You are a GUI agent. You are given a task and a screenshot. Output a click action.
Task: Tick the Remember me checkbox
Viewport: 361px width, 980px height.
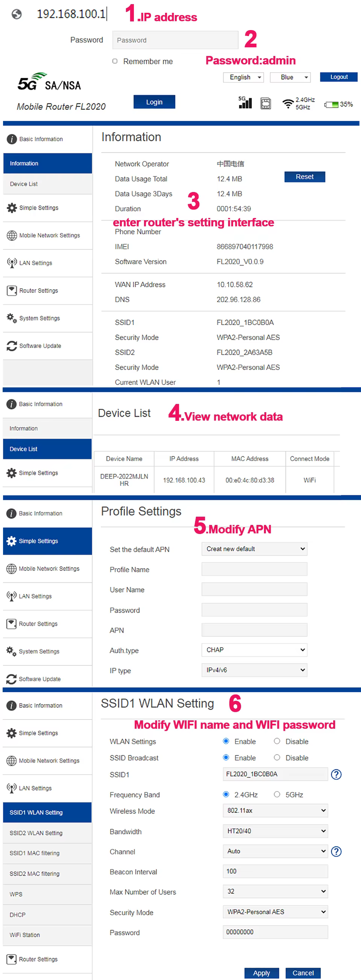[x=115, y=61]
